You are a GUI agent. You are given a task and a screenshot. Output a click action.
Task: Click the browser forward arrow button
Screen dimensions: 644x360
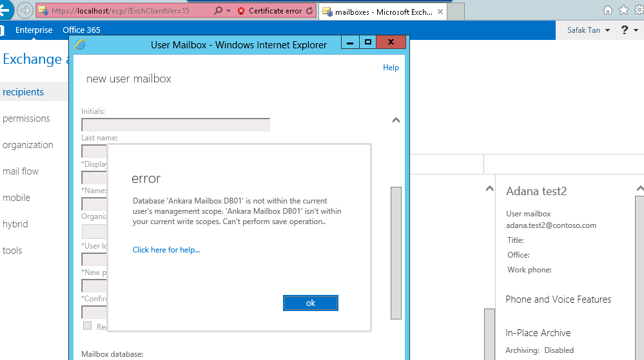[x=25, y=10]
